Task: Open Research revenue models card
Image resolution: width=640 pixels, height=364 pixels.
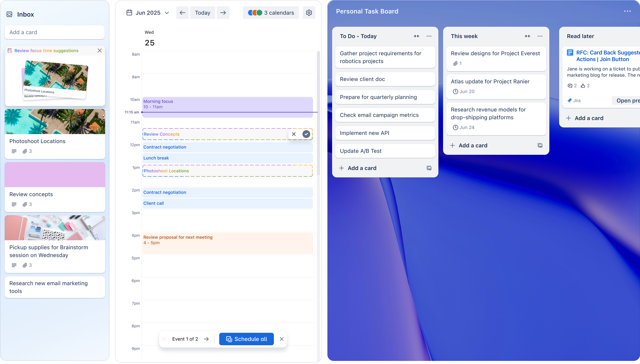Action: pyautogui.click(x=496, y=119)
